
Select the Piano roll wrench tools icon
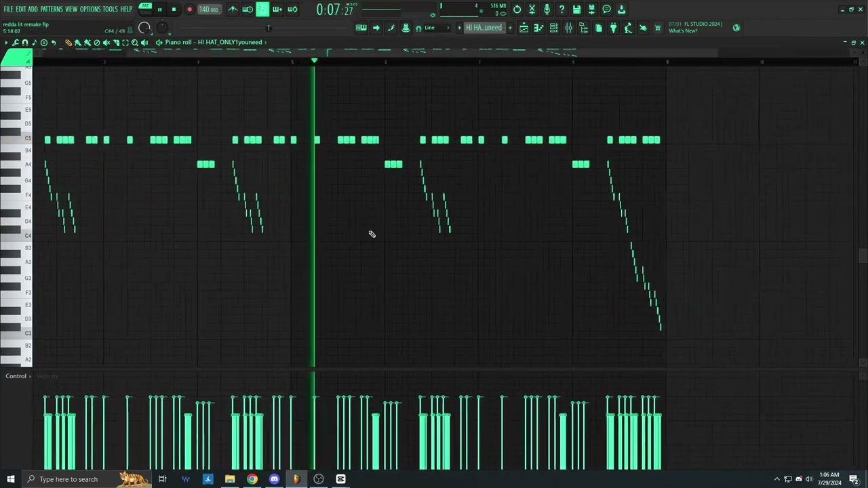coord(16,43)
